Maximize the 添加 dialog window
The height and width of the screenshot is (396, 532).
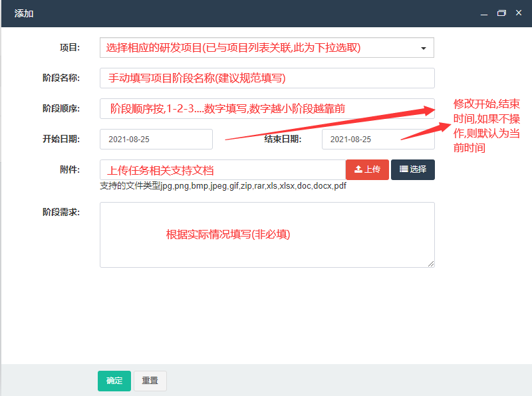tap(501, 13)
